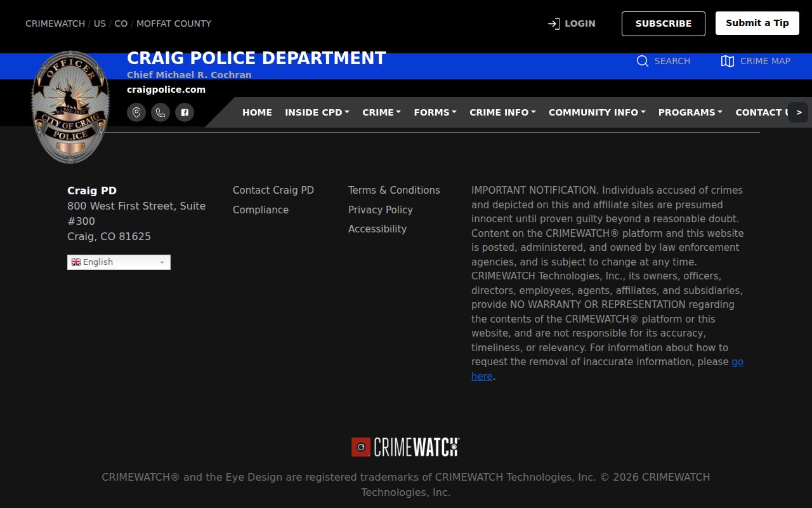Open the Contact Us menu item
Image resolution: width=812 pixels, height=508 pixels.
pos(762,112)
